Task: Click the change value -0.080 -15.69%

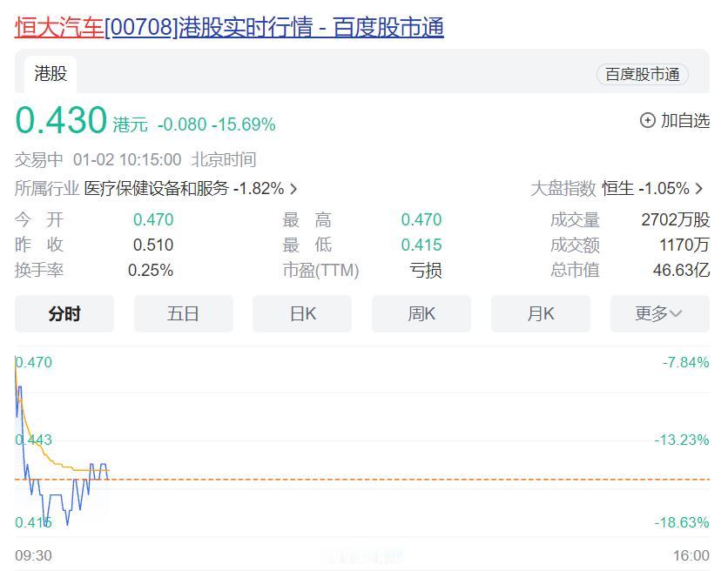Action: pyautogui.click(x=216, y=124)
